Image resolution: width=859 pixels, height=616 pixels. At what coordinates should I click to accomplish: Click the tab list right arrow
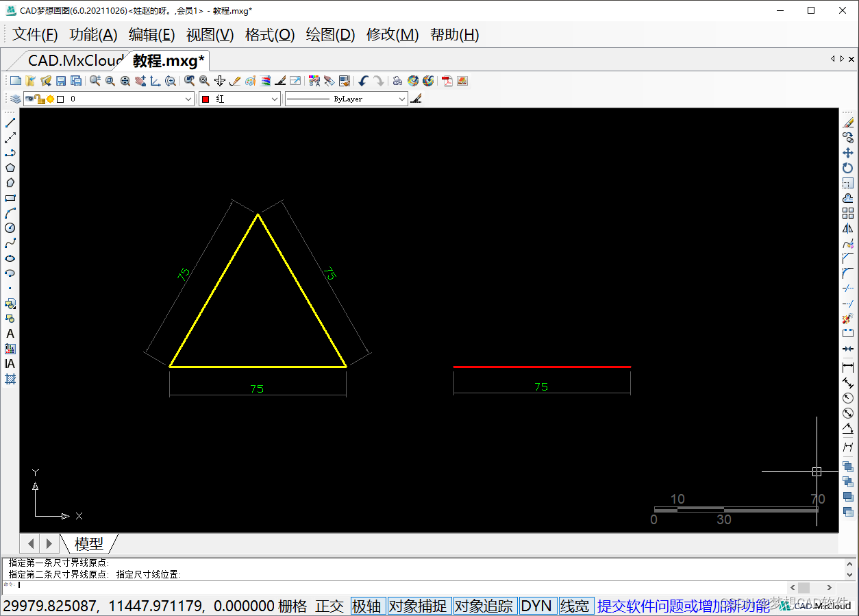tap(842, 59)
